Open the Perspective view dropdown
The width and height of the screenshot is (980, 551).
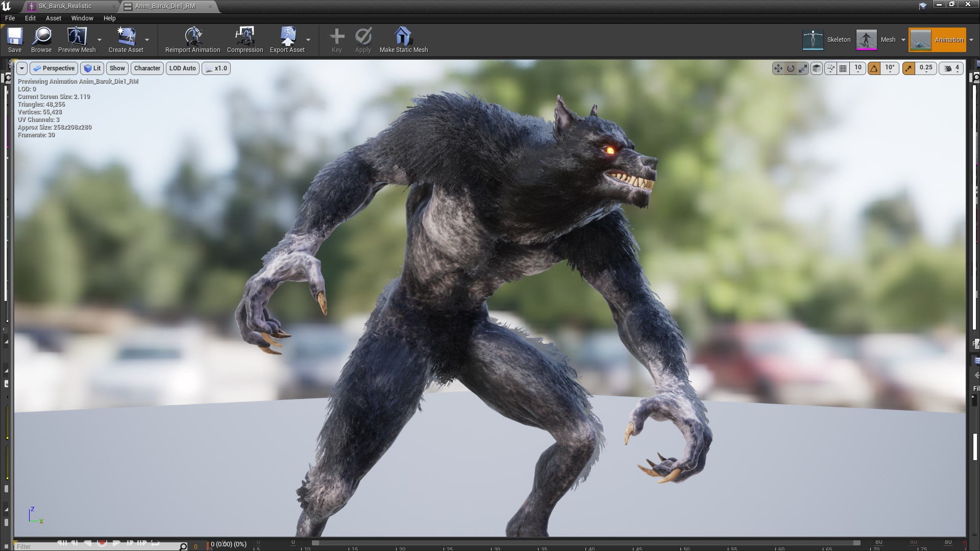click(54, 68)
